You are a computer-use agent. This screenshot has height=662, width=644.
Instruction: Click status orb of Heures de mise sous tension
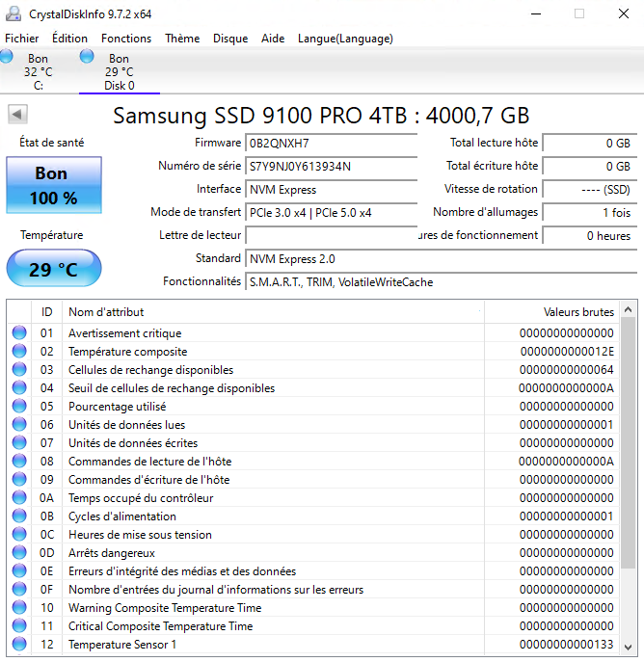click(19, 534)
